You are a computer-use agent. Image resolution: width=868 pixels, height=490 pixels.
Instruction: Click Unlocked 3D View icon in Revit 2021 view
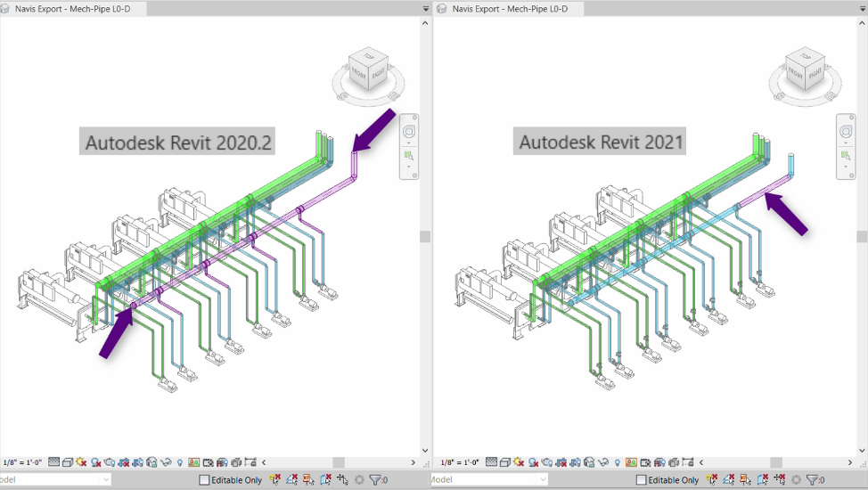click(x=589, y=461)
